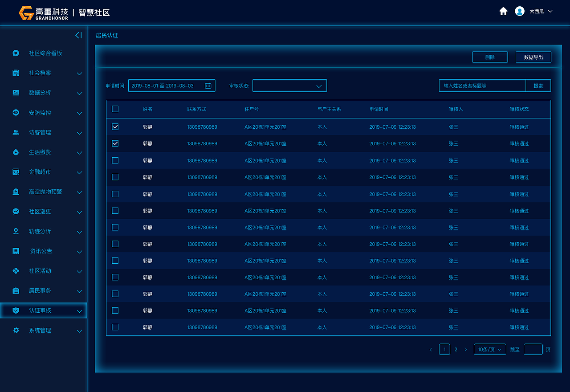Expand 访客管理 with its chevron
570x392 pixels.
79,133
